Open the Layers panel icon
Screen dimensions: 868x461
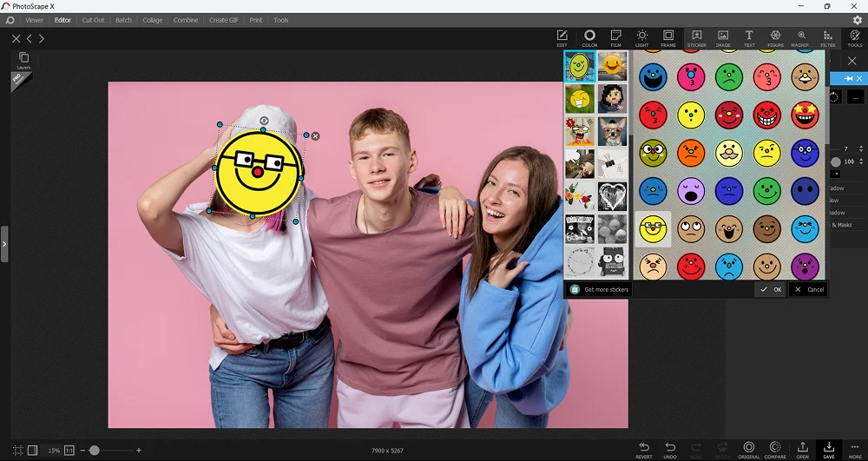coord(23,60)
